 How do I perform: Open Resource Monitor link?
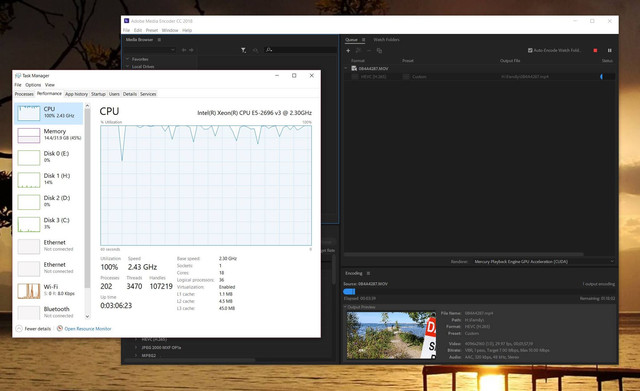click(84, 329)
